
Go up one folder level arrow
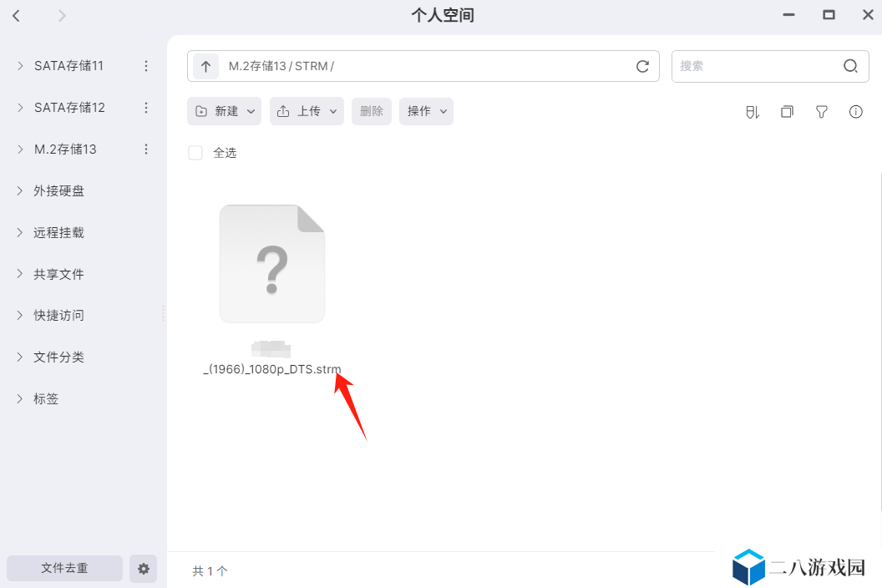pyautogui.click(x=205, y=66)
